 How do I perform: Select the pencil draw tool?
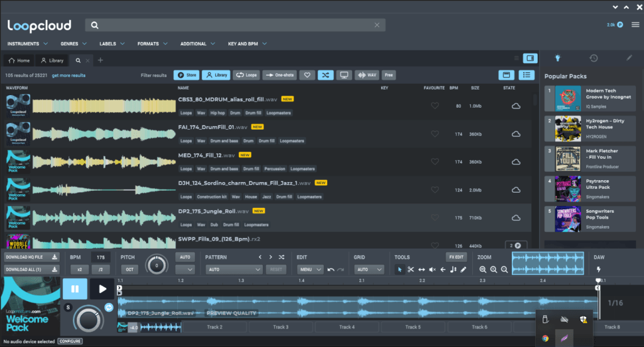tap(464, 270)
